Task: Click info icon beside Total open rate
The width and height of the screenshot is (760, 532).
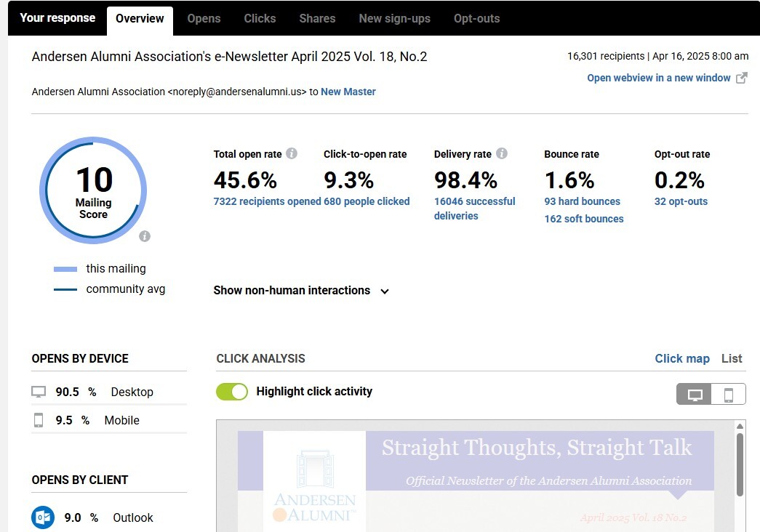Action: pyautogui.click(x=292, y=153)
